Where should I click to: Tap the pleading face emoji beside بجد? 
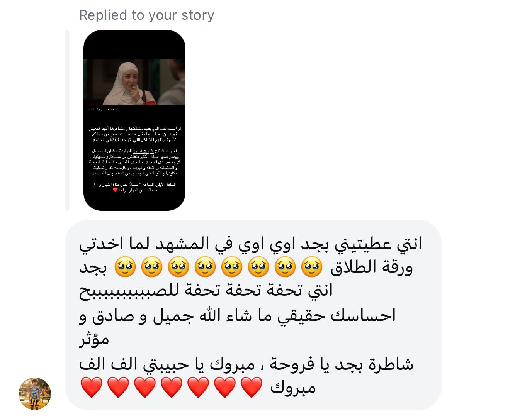pos(125,267)
